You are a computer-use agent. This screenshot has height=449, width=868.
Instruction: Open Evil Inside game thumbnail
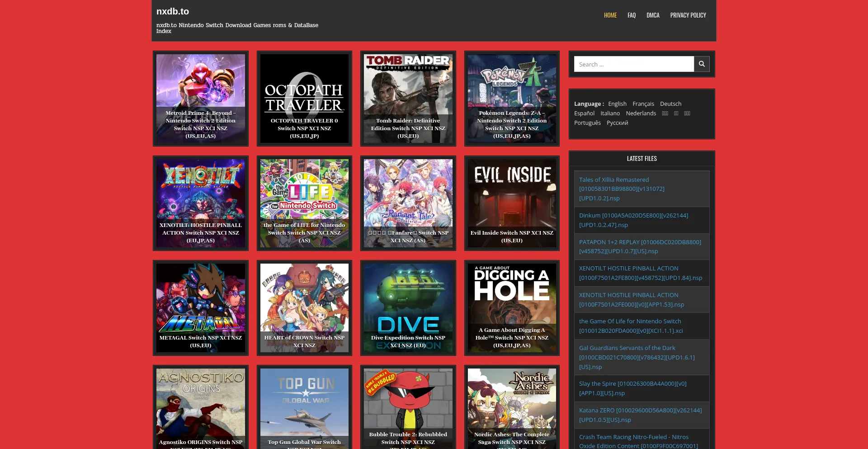pyautogui.click(x=512, y=203)
